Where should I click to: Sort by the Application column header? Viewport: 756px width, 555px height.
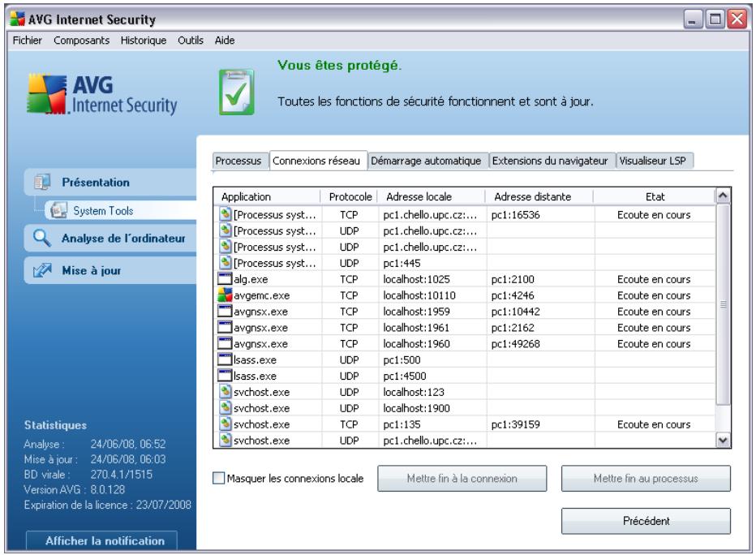pyautogui.click(x=267, y=196)
